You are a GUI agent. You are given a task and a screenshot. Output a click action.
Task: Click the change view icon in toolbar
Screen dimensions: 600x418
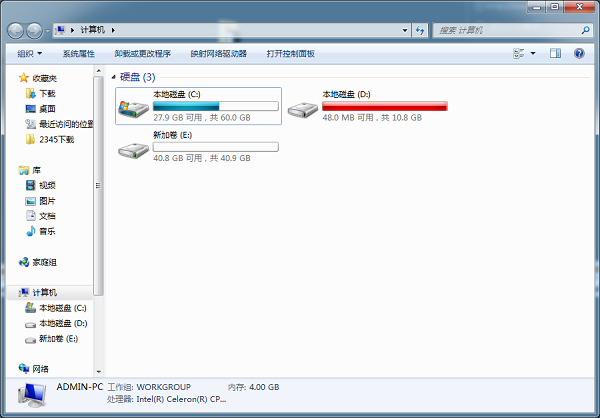point(518,53)
